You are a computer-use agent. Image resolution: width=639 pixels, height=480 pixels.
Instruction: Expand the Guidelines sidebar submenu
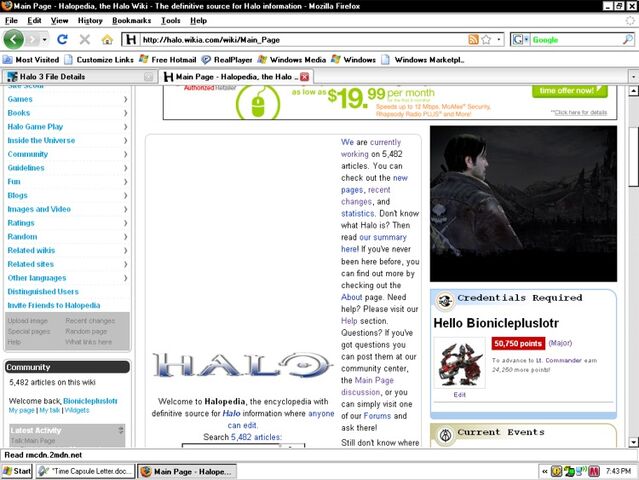click(125, 168)
